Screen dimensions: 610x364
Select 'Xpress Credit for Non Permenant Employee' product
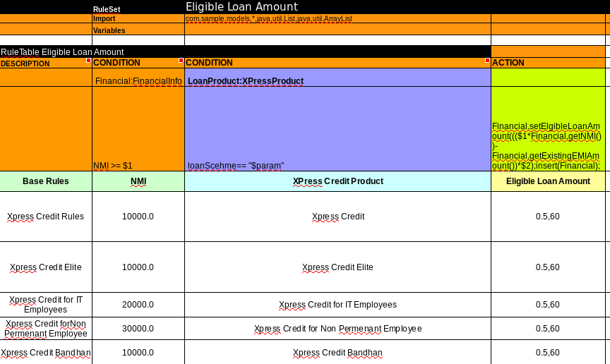click(337, 329)
